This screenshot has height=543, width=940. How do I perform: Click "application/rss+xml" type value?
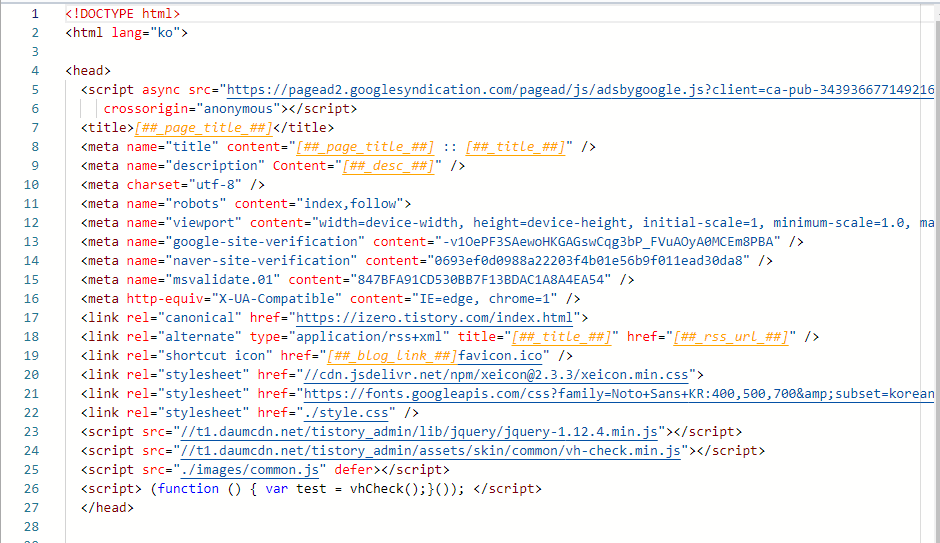[369, 337]
